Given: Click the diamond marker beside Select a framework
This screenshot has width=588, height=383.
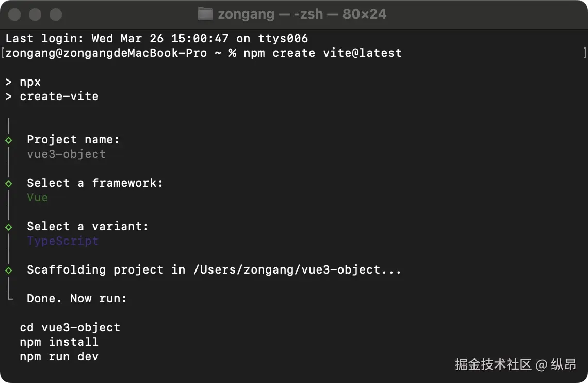Looking at the screenshot, I should [9, 183].
